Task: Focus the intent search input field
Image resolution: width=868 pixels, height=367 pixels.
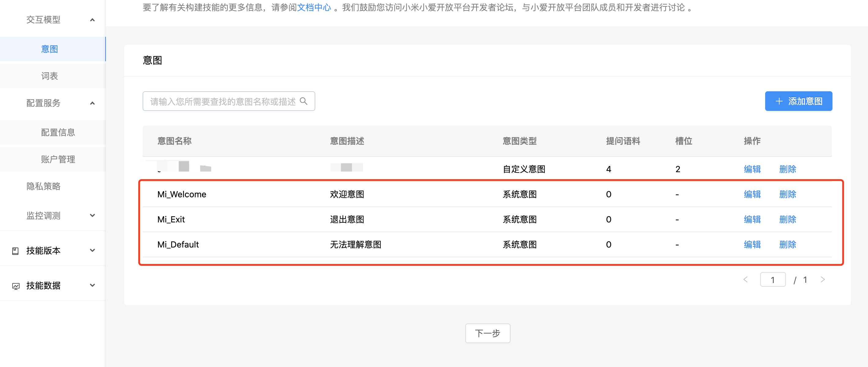Action: pyautogui.click(x=228, y=101)
